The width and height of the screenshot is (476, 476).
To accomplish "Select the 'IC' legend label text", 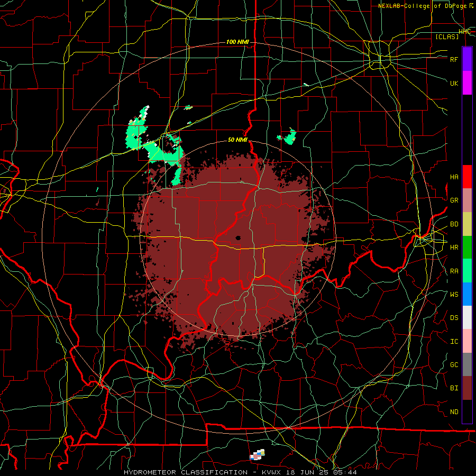I will [454, 342].
